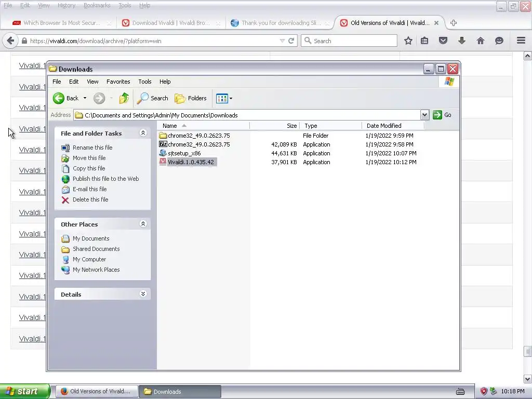
Task: Go up one folder level icon
Action: (x=124, y=98)
